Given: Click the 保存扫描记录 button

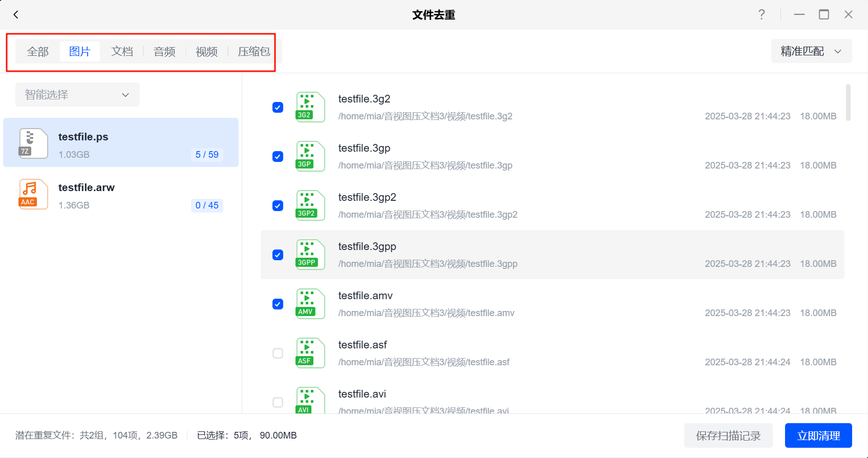Looking at the screenshot, I should [728, 435].
